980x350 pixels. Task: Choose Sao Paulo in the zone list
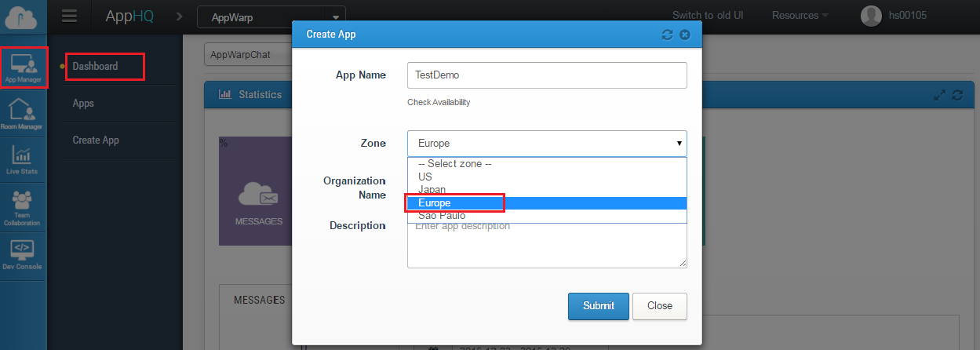[x=442, y=215]
